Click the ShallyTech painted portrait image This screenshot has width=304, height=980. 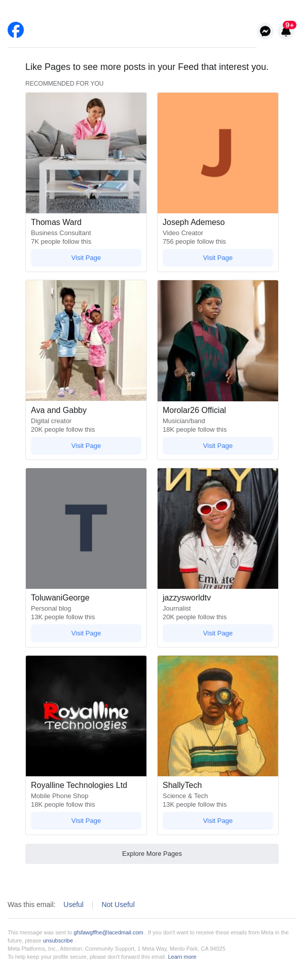point(218,716)
